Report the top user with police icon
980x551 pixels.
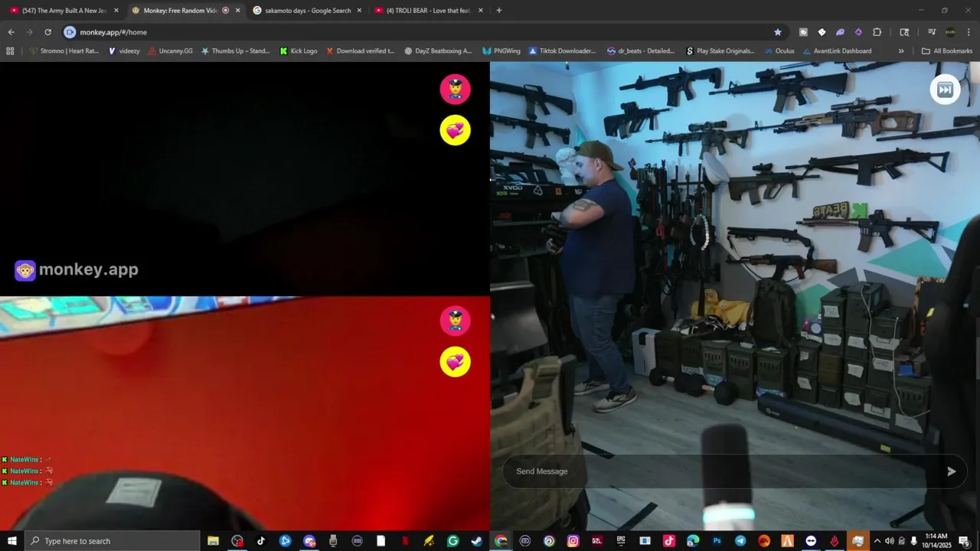pyautogui.click(x=455, y=90)
